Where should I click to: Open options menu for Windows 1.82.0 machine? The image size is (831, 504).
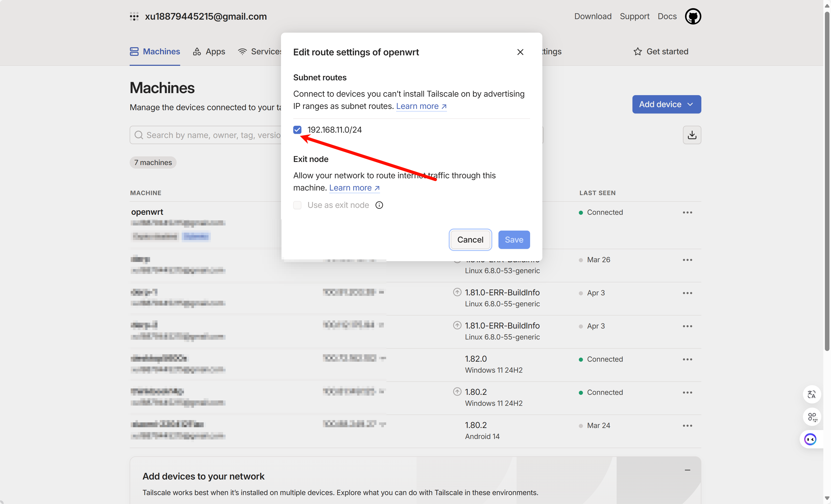click(687, 359)
